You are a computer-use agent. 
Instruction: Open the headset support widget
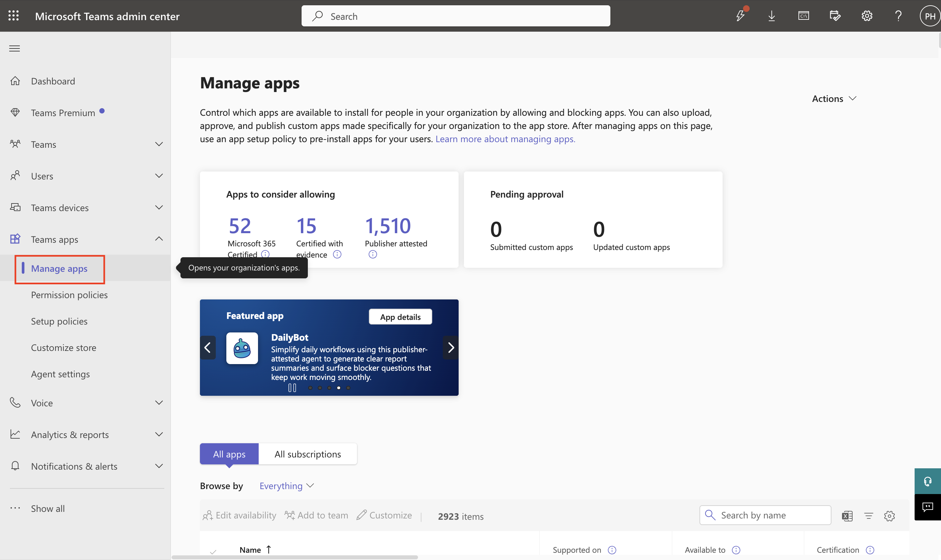click(927, 481)
